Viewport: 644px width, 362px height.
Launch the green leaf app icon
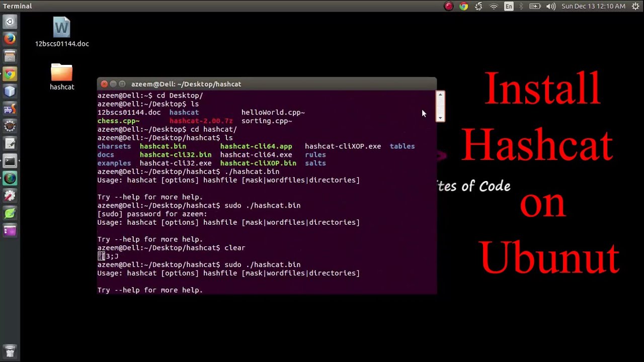(x=10, y=214)
